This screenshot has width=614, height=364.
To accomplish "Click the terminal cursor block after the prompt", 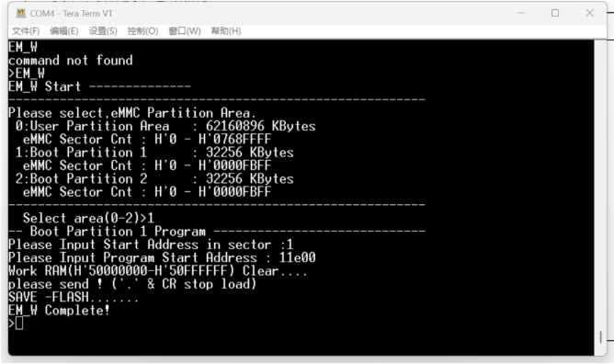I will coord(19,324).
